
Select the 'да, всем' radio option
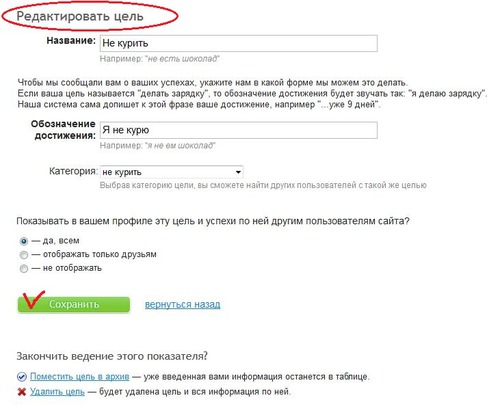point(24,241)
